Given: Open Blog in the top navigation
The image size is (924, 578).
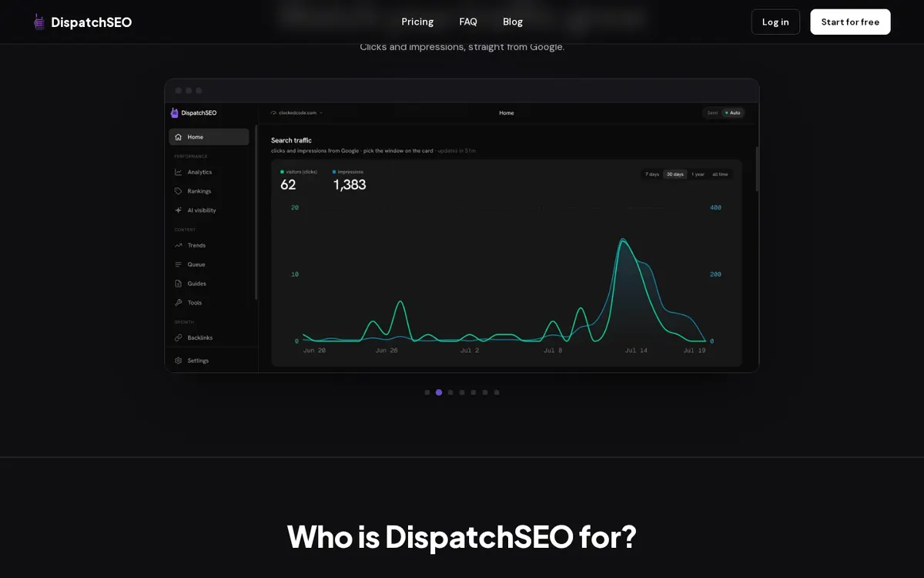Looking at the screenshot, I should coord(513,22).
